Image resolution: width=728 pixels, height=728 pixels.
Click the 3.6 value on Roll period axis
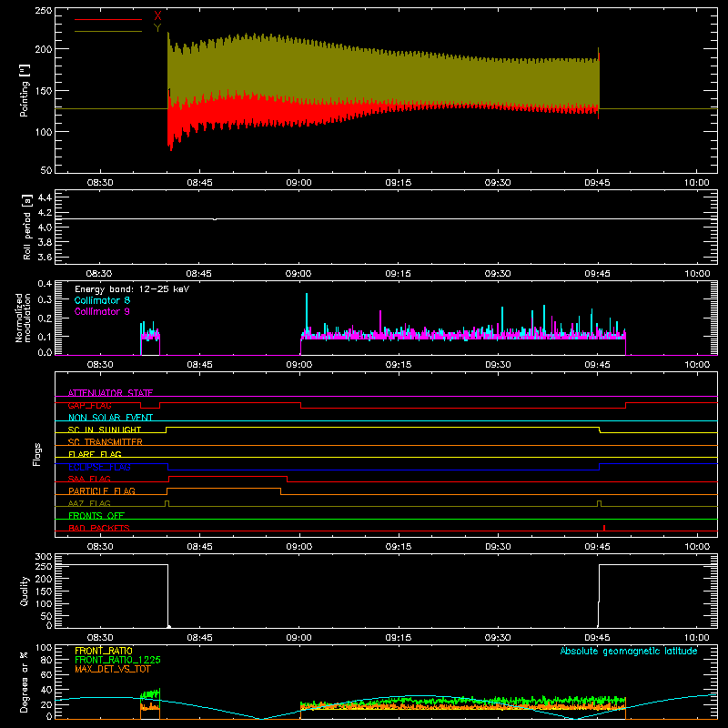(45, 257)
